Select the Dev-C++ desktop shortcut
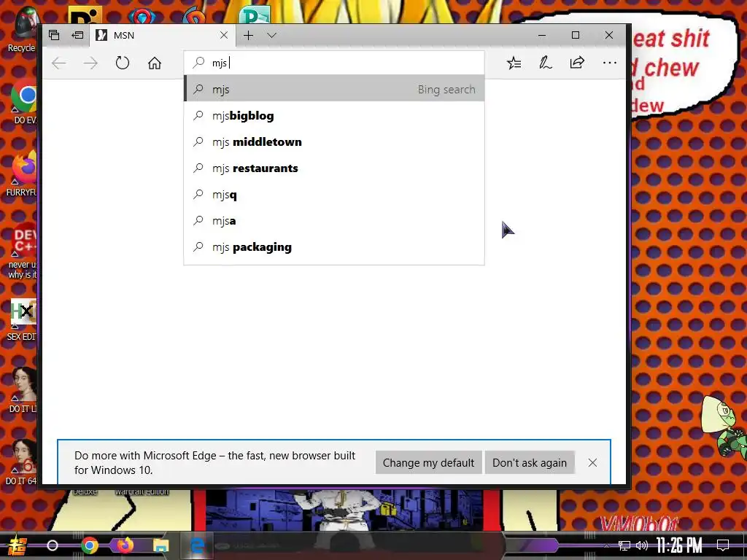747x560 pixels. click(x=22, y=252)
